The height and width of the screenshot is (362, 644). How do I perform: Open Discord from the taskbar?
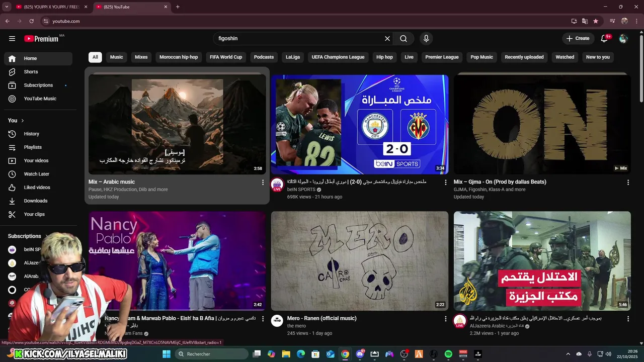coord(360,354)
